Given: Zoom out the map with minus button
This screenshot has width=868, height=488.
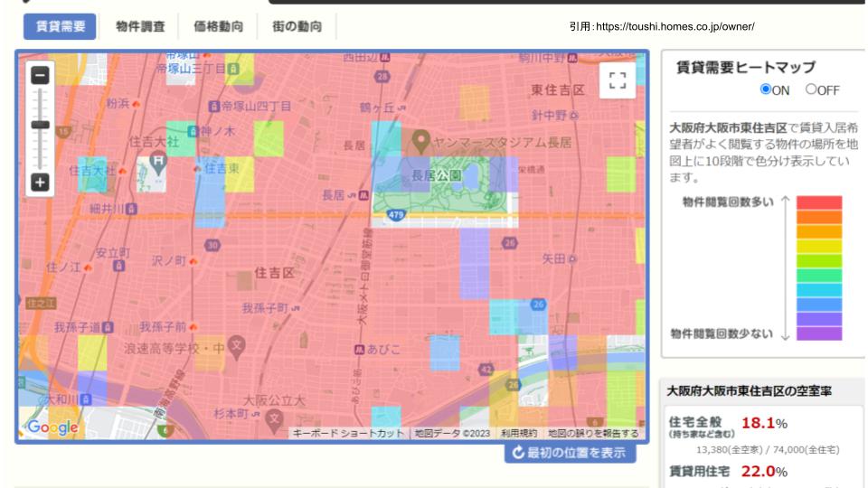Looking at the screenshot, I should [x=40, y=75].
